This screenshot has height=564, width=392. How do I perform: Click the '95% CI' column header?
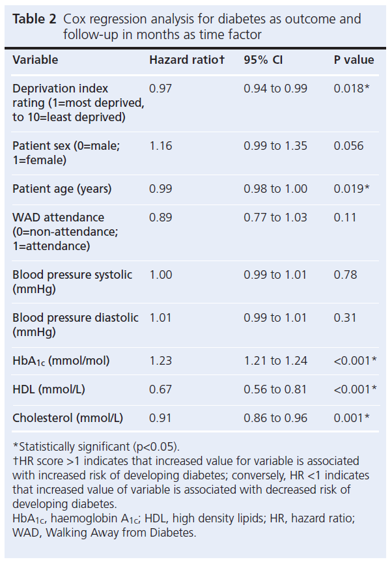(264, 60)
